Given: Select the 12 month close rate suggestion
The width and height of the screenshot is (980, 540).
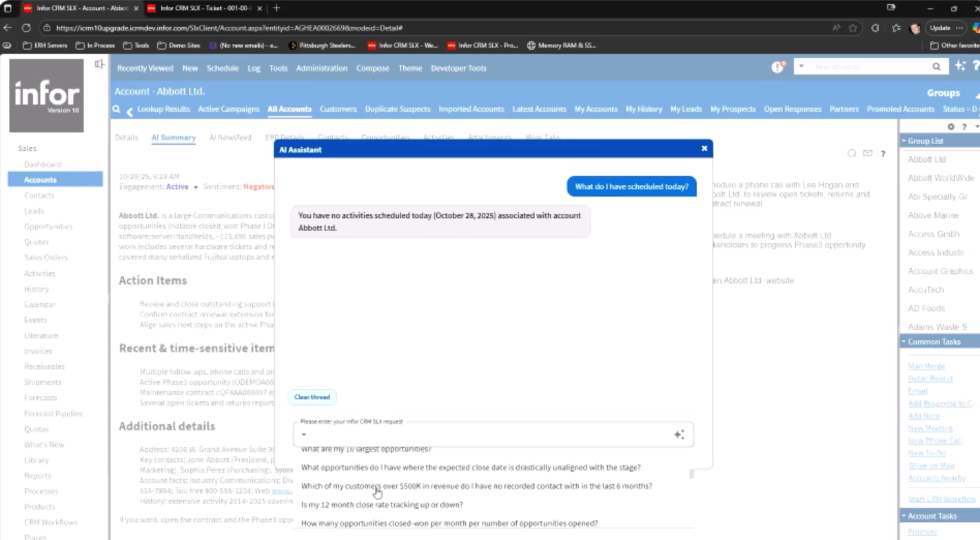Looking at the screenshot, I should [x=382, y=505].
